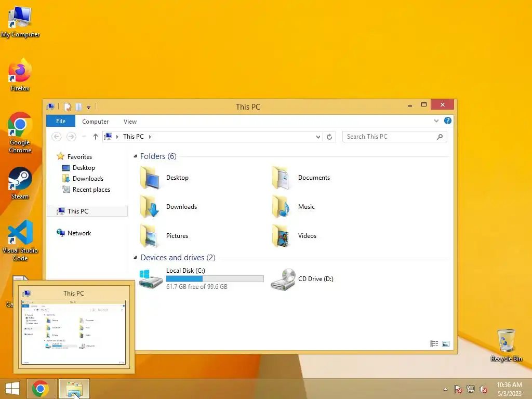Select Local Disk (C:) drive

201,278
